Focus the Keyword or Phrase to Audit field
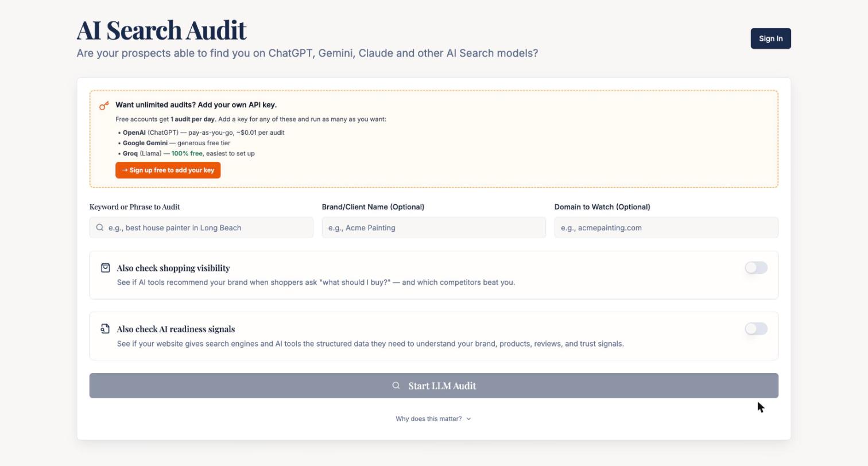The height and width of the screenshot is (466, 868). coord(201,227)
